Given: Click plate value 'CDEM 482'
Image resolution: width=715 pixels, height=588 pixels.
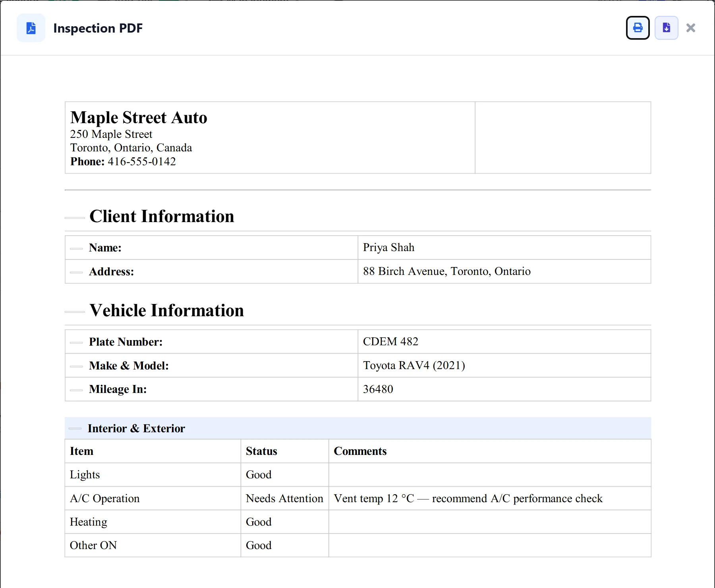Looking at the screenshot, I should (390, 342).
